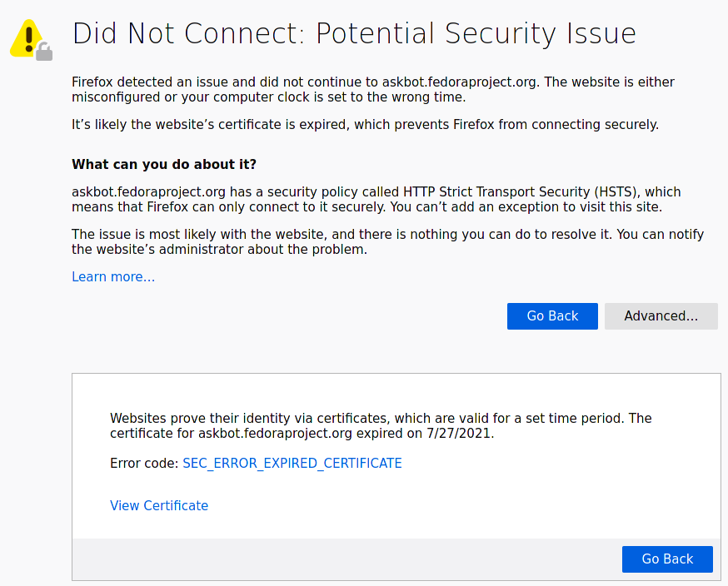Click the "issue is most likely with the website" paragraph
Screen dimensions: 728x586
(387, 242)
